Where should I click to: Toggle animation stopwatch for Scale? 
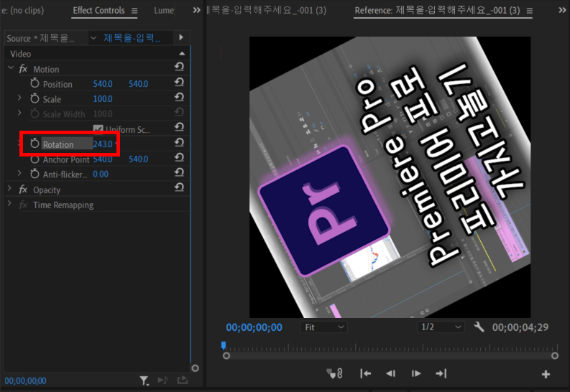[x=35, y=98]
